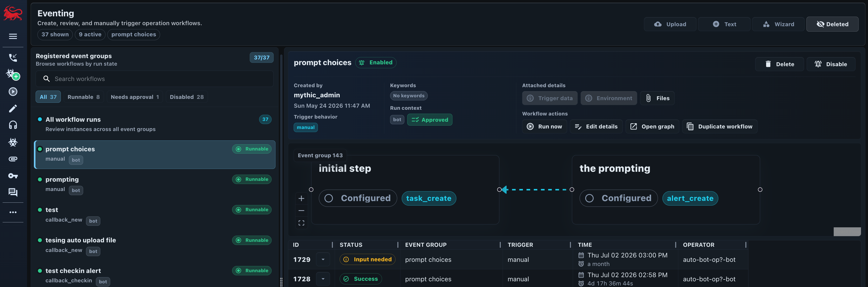Click the Enabled status badge
Viewport: 868px width, 287px height.
[x=376, y=63]
